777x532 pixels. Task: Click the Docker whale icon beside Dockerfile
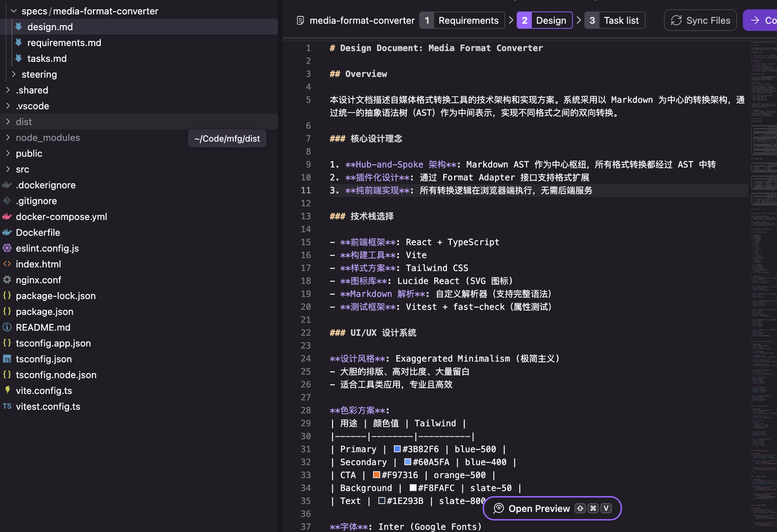click(7, 232)
